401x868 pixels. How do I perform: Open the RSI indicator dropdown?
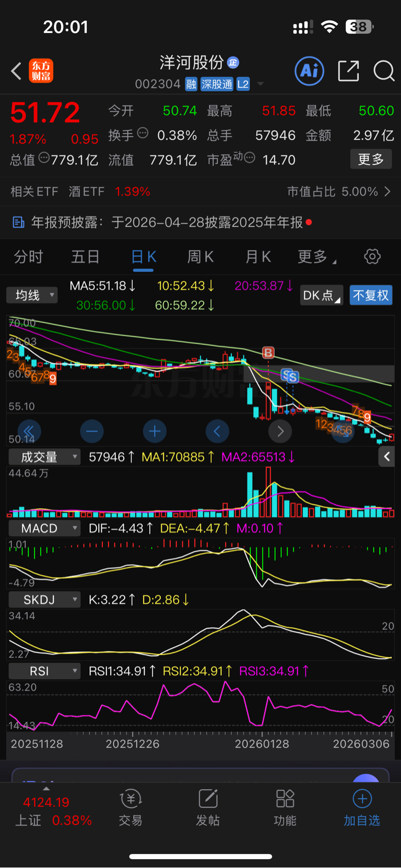[44, 671]
